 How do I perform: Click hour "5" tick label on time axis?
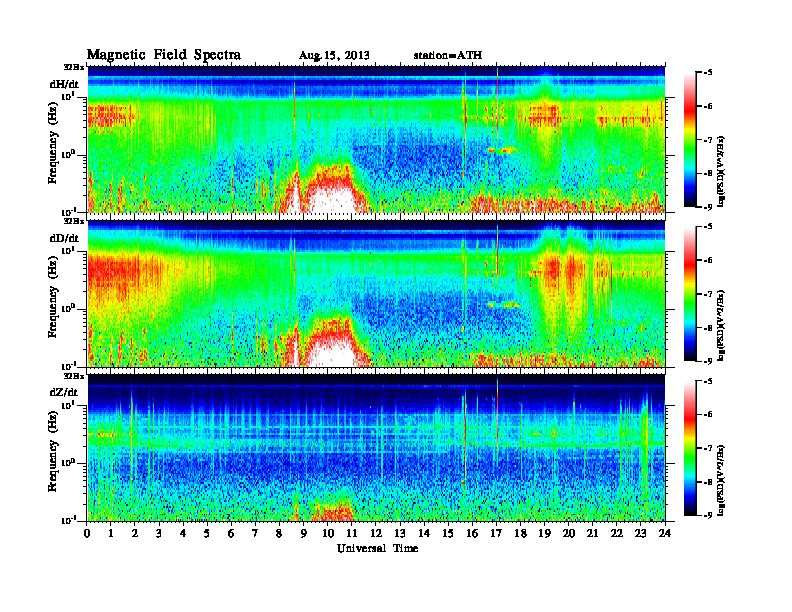click(x=207, y=533)
